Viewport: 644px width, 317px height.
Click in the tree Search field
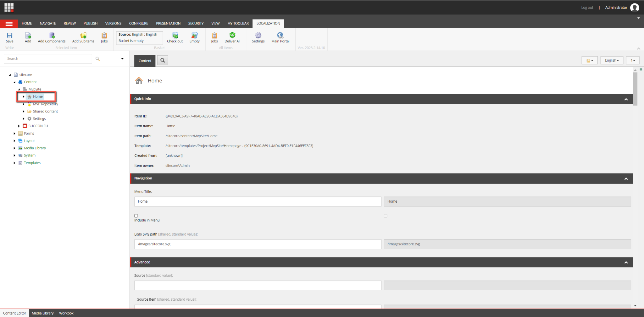(x=48, y=59)
